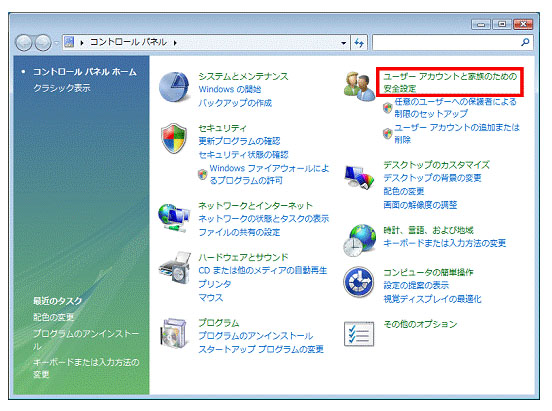
Task: Open the プログラム disc box icon
Action: point(174,334)
